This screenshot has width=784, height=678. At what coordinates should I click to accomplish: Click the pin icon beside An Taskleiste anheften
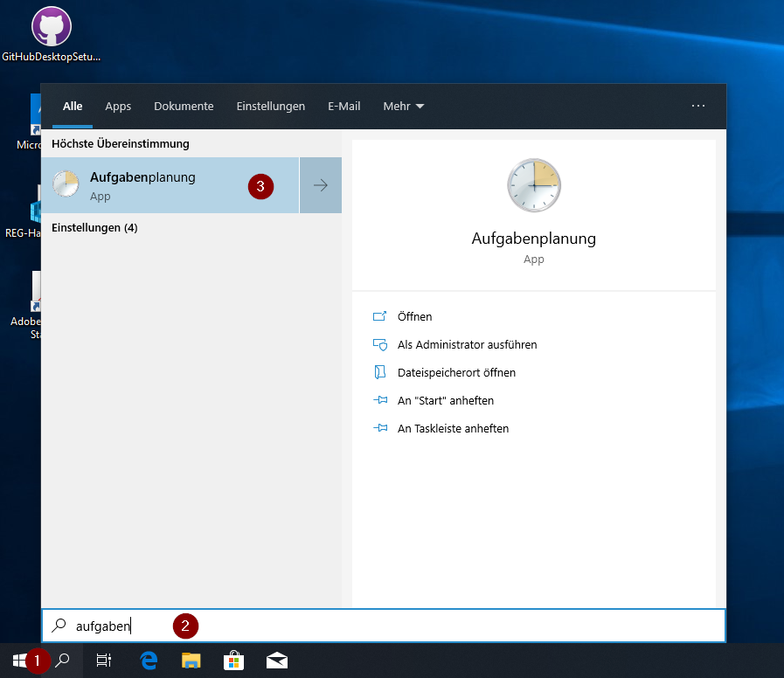[380, 428]
